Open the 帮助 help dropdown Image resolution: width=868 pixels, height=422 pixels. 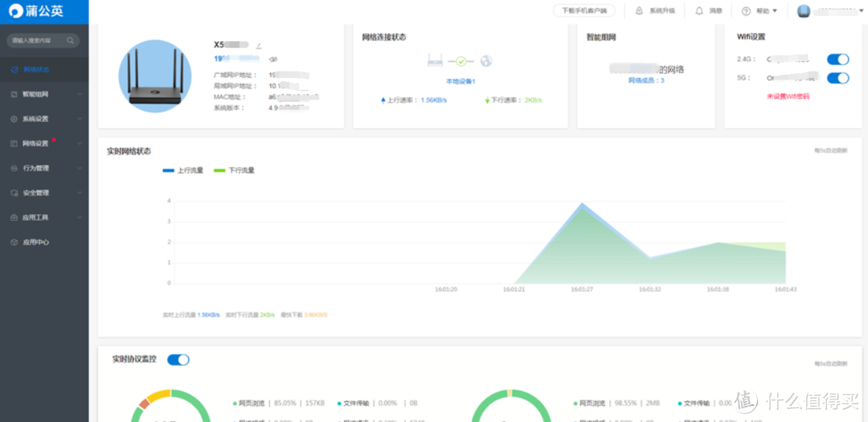coord(759,11)
